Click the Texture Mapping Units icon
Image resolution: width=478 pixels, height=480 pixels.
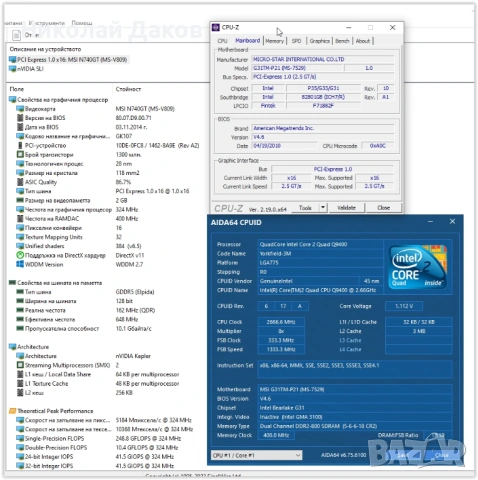point(20,237)
